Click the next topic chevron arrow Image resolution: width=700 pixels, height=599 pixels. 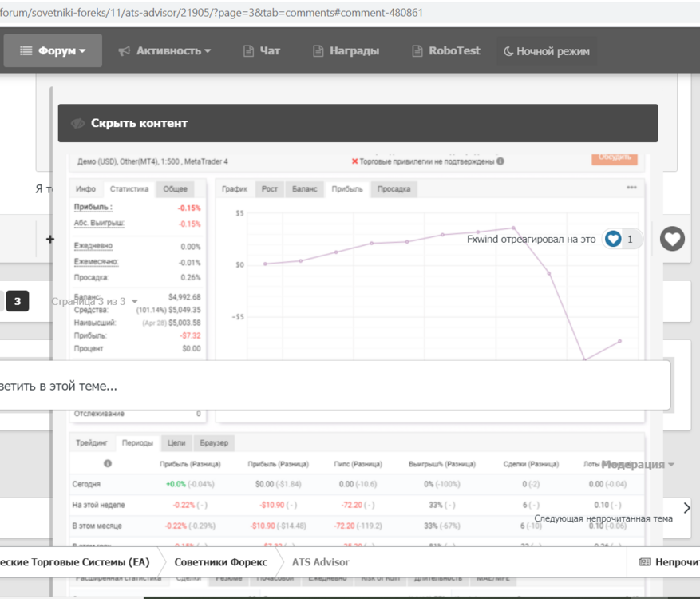pos(686,508)
